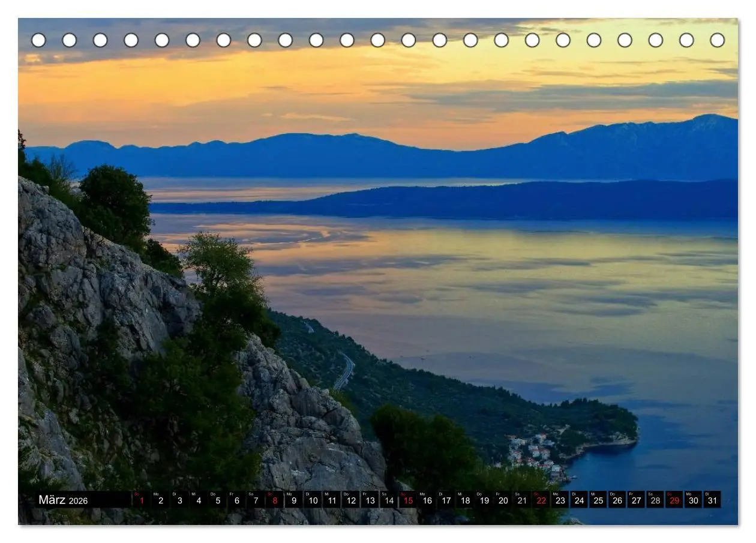
Task: Select day 10 (Di) in the date strip
Action: [x=313, y=500]
